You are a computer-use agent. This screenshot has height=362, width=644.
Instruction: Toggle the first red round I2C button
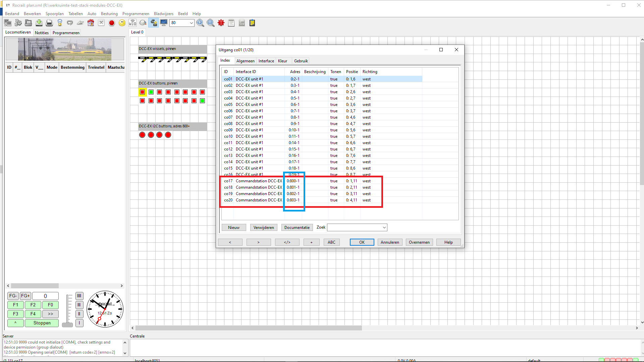pos(142,135)
